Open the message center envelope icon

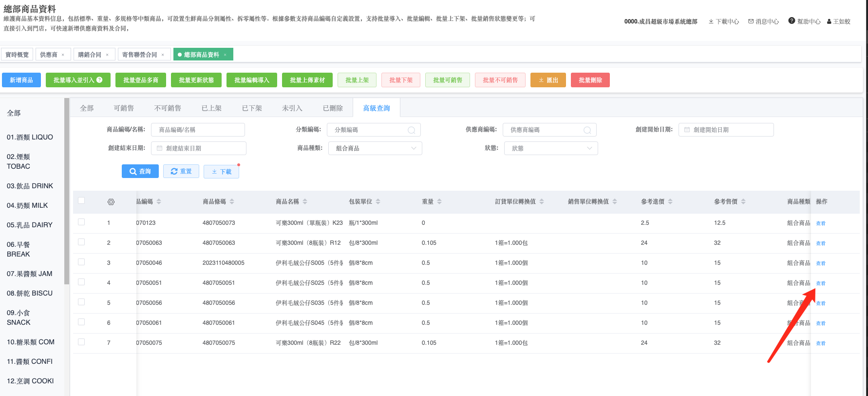(x=751, y=21)
